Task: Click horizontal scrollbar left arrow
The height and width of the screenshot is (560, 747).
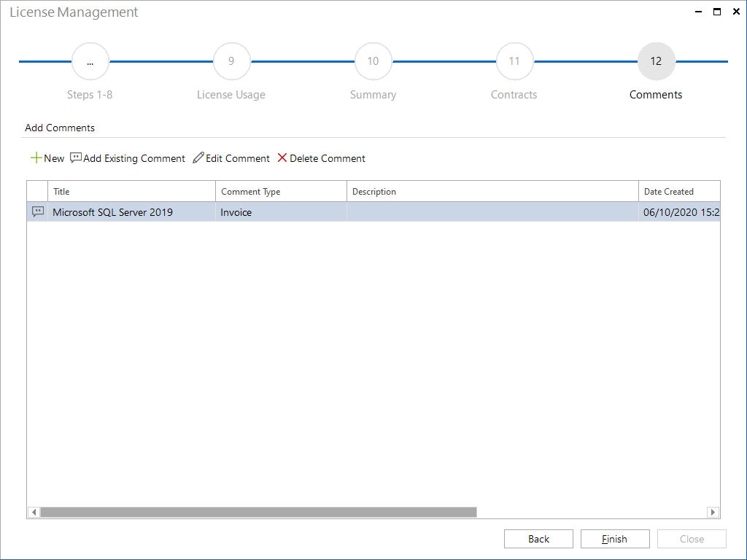Action: [x=34, y=512]
